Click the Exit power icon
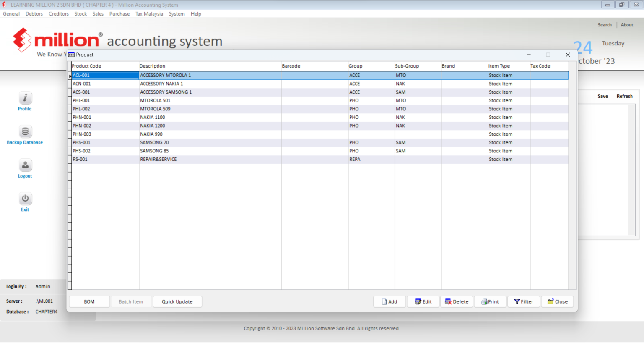Viewport: 644px width, 343px height. point(25,199)
